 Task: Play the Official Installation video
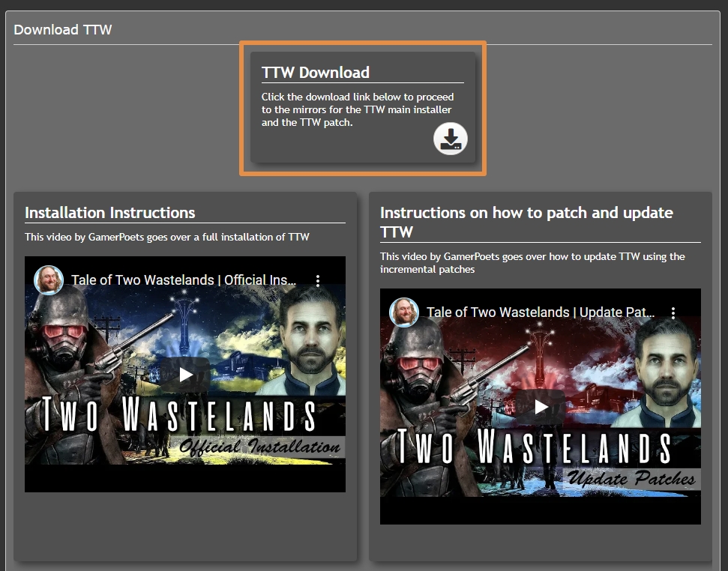coord(186,375)
